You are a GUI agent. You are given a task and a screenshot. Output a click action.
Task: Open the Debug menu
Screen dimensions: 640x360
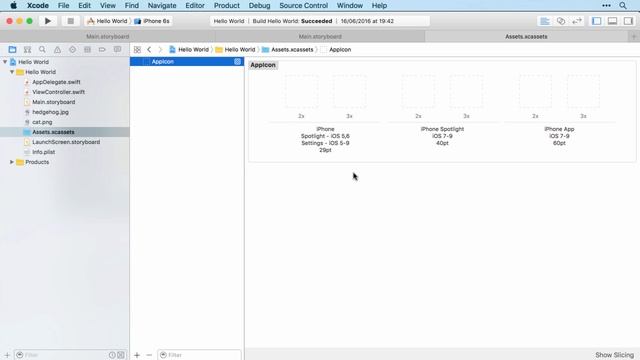tap(259, 5)
